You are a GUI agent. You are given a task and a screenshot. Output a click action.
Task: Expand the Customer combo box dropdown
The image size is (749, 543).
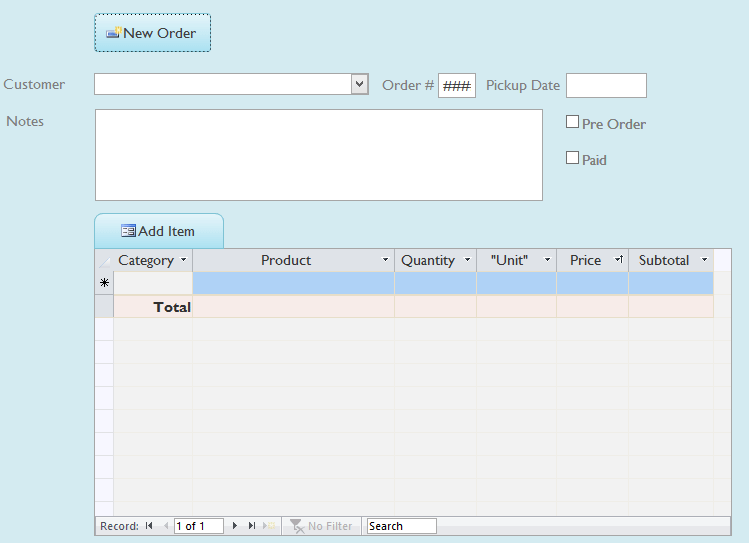360,85
